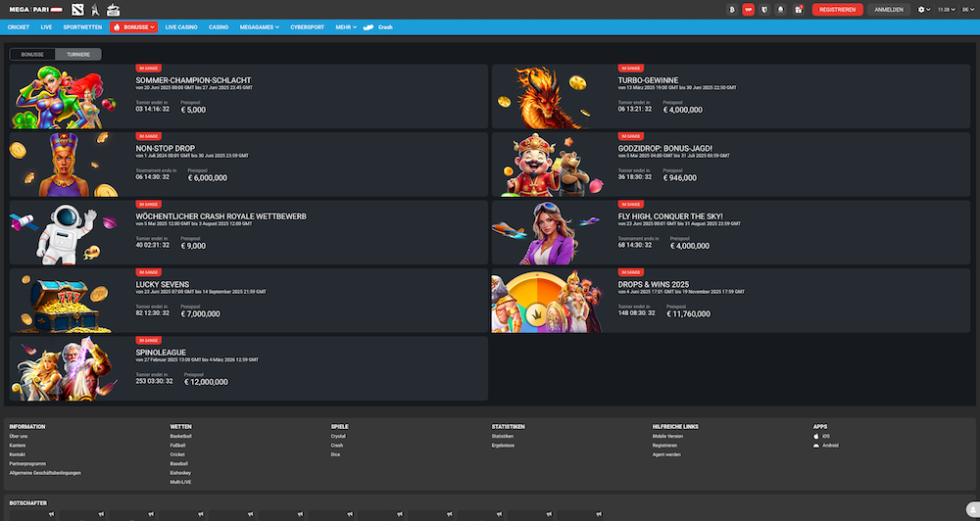
Task: Open the Sportwetten menu item
Action: 82,27
